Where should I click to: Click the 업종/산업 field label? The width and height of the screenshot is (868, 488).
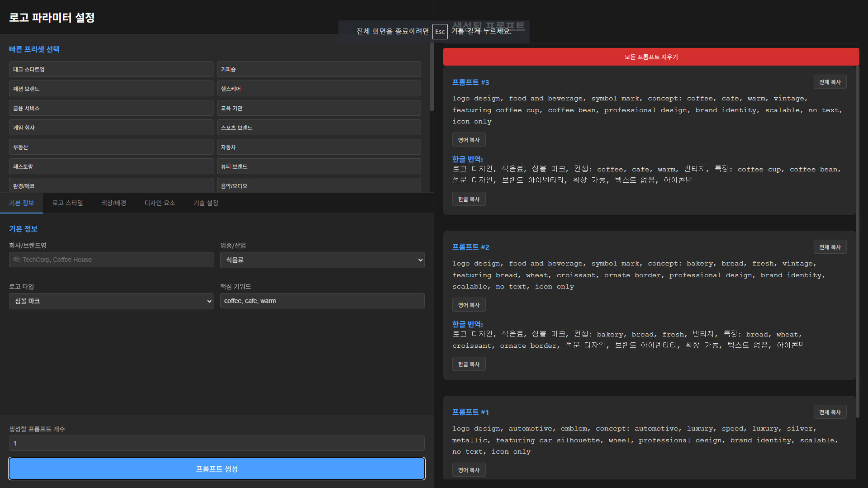point(233,246)
